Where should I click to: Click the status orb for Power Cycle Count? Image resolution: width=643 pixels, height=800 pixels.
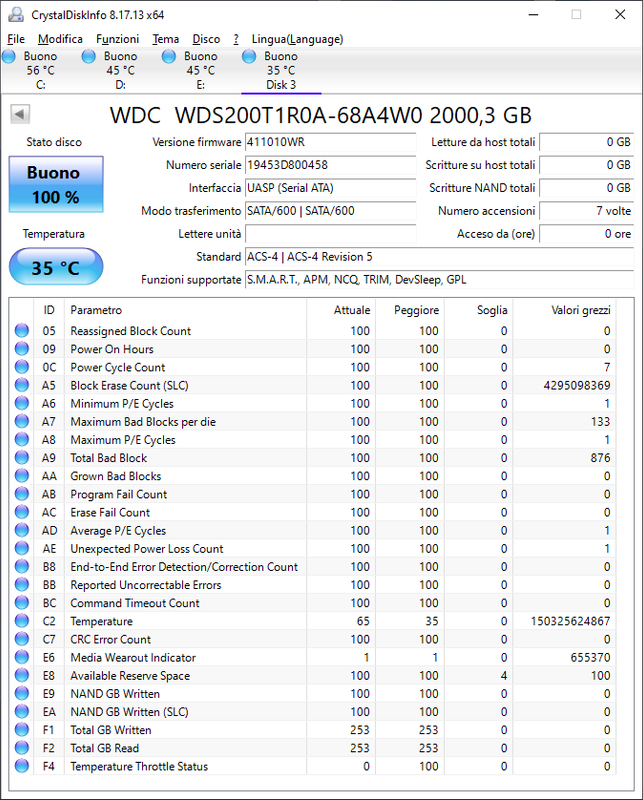(x=22, y=367)
